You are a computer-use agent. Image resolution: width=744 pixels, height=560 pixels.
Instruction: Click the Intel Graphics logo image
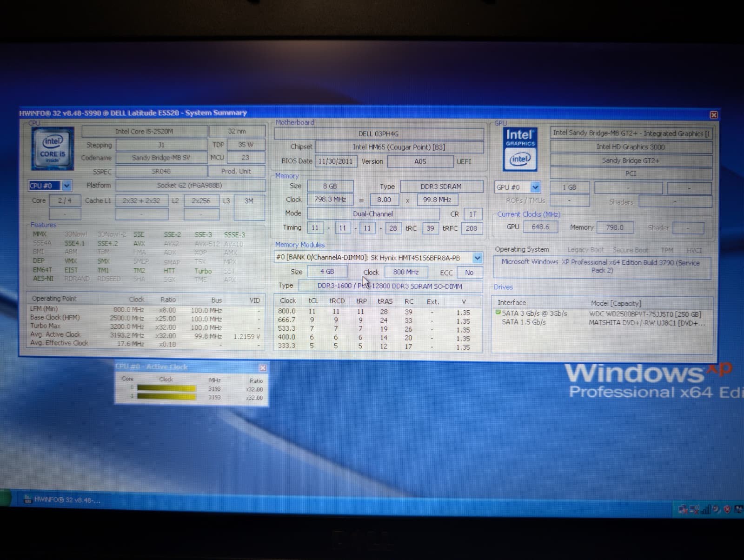[x=520, y=149]
